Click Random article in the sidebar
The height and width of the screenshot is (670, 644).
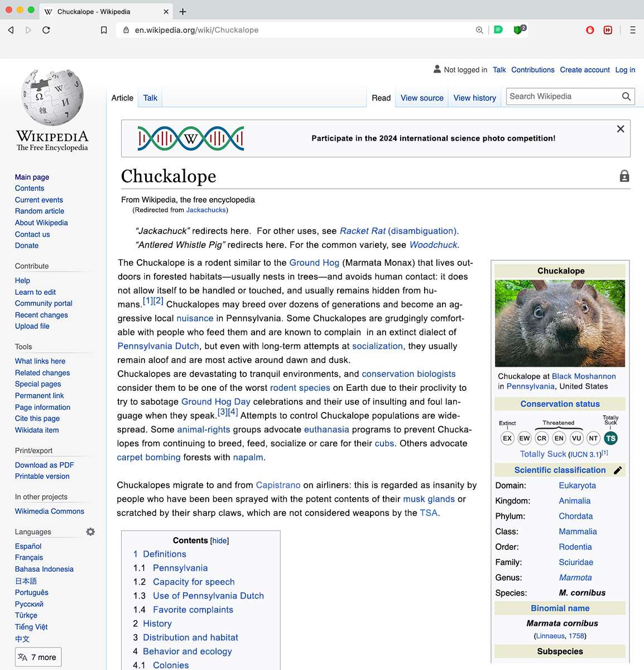(x=39, y=211)
